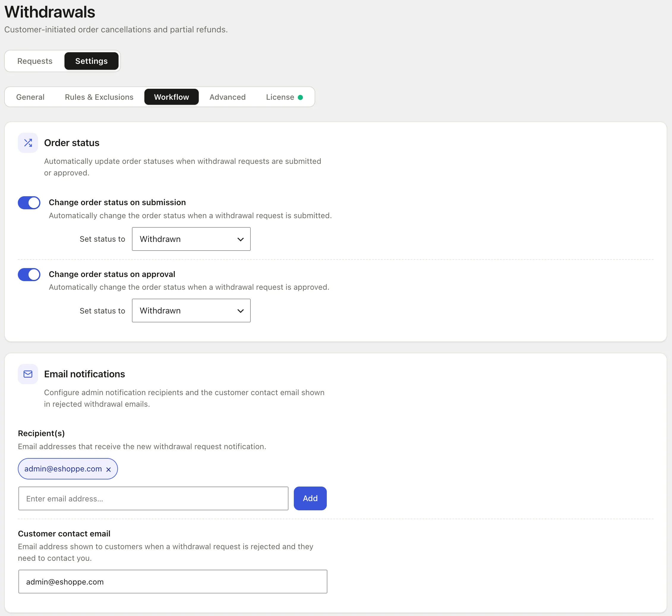Click the Recipient(s) label

click(x=41, y=433)
